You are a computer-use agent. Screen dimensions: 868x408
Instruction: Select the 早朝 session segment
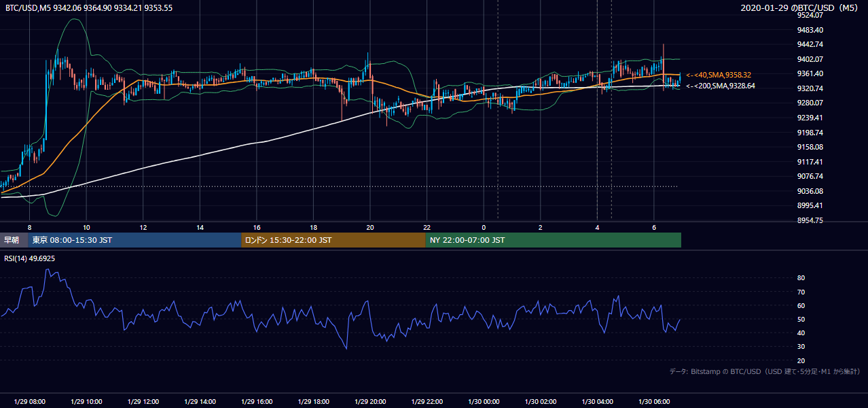pos(14,240)
